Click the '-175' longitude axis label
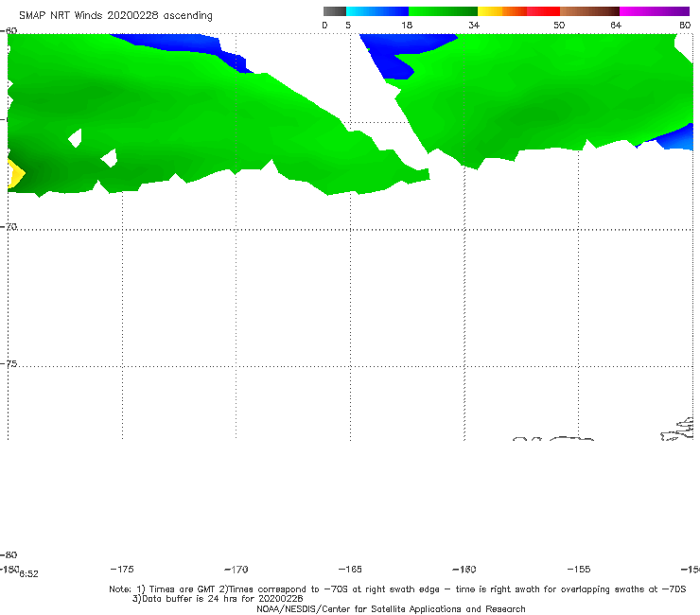Viewport: 700px width, 615px height. pyautogui.click(x=122, y=569)
